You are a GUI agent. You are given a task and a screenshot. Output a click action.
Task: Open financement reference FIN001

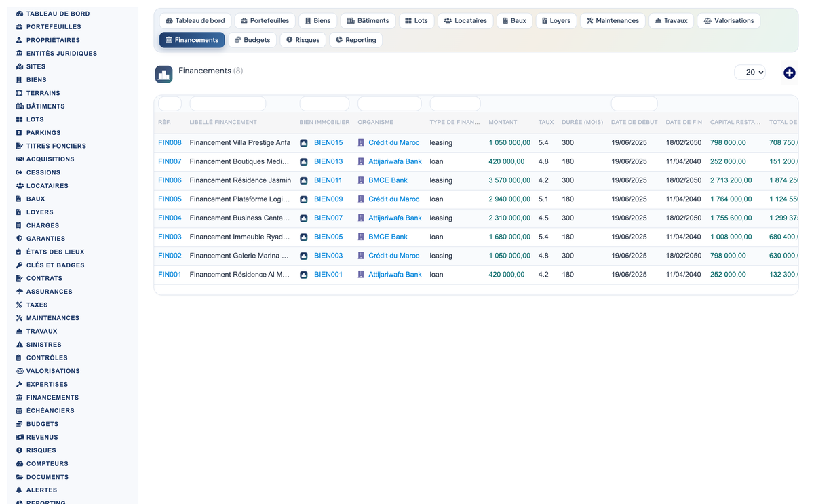[x=170, y=275]
